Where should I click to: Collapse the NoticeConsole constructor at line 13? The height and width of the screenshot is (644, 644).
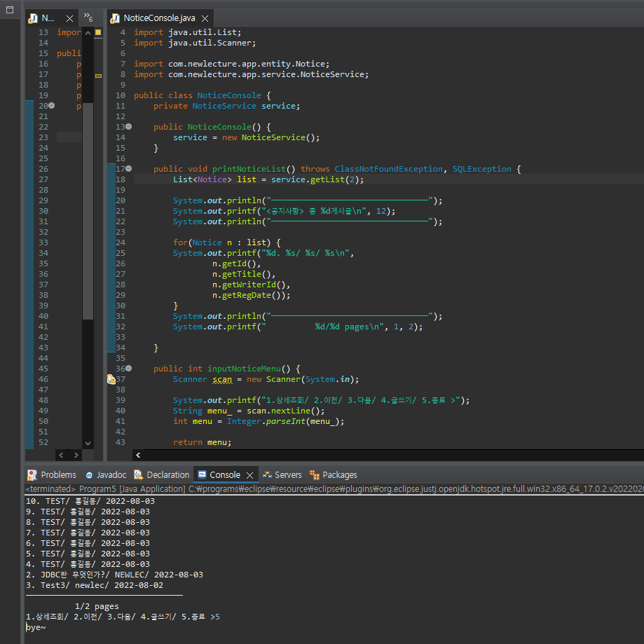(128, 127)
